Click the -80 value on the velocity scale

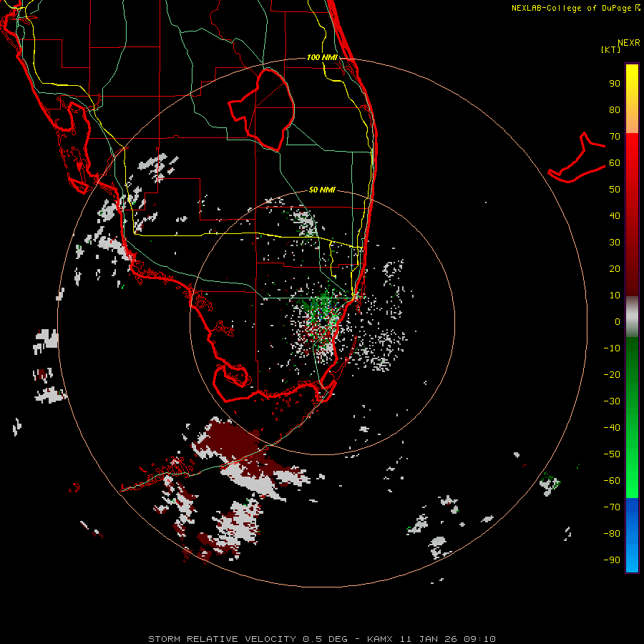pyautogui.click(x=612, y=534)
